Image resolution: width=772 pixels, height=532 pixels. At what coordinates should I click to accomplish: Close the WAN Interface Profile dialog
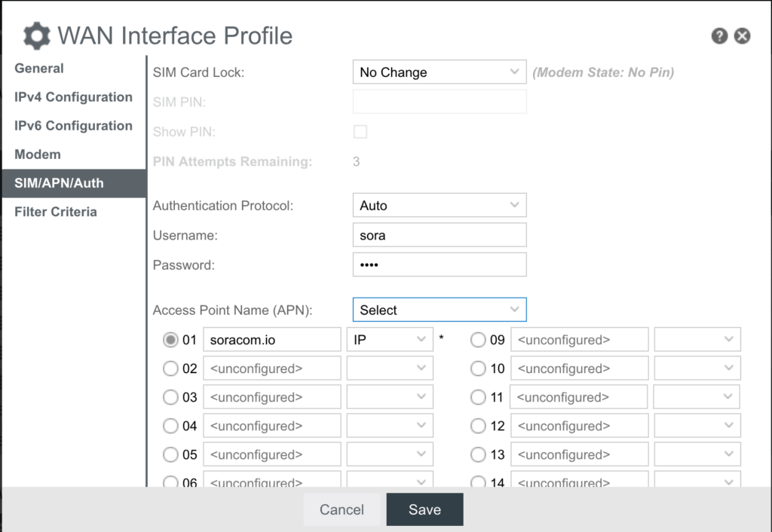point(743,35)
